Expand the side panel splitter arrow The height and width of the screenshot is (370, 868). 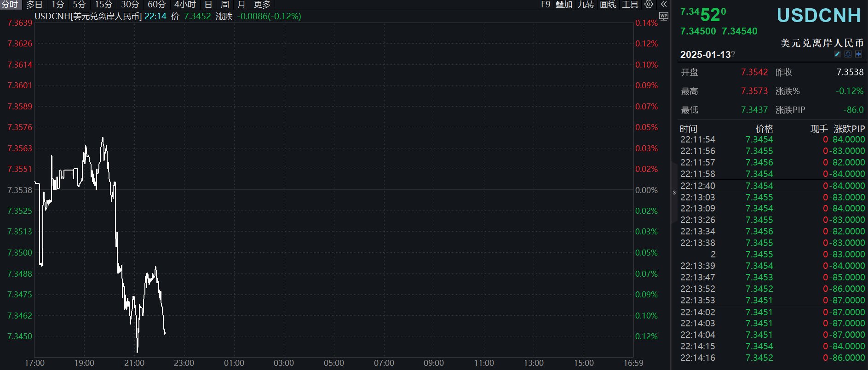[674, 193]
